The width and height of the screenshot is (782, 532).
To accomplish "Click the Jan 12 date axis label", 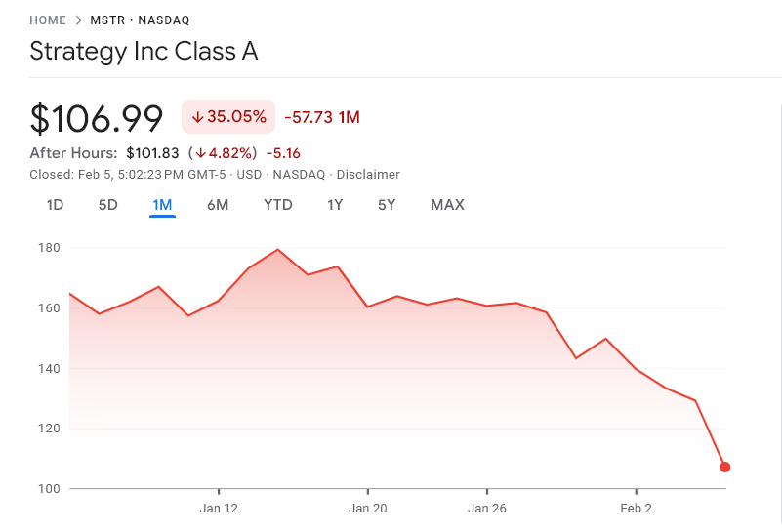I will 218,509.
